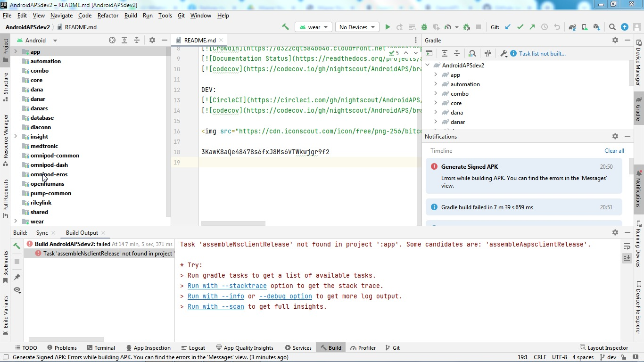
Task: Open Search Everywhere with the magnifier icon
Action: point(612,27)
